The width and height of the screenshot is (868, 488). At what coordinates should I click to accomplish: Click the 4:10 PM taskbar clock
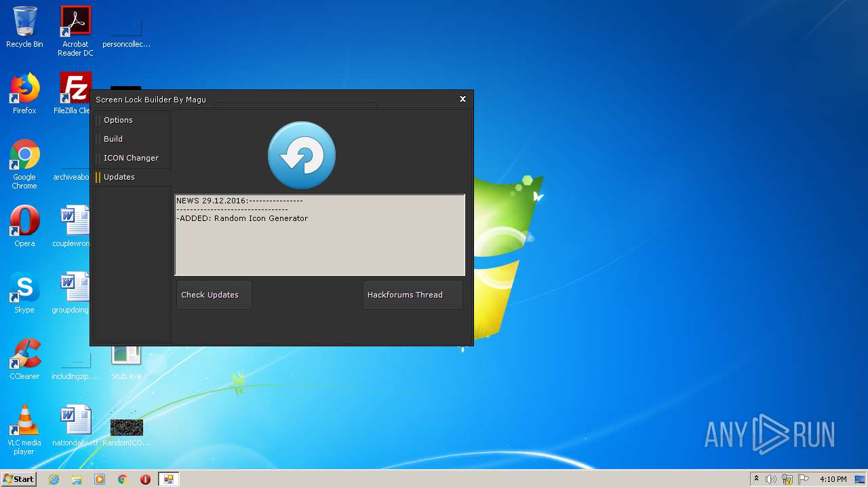[x=833, y=479]
